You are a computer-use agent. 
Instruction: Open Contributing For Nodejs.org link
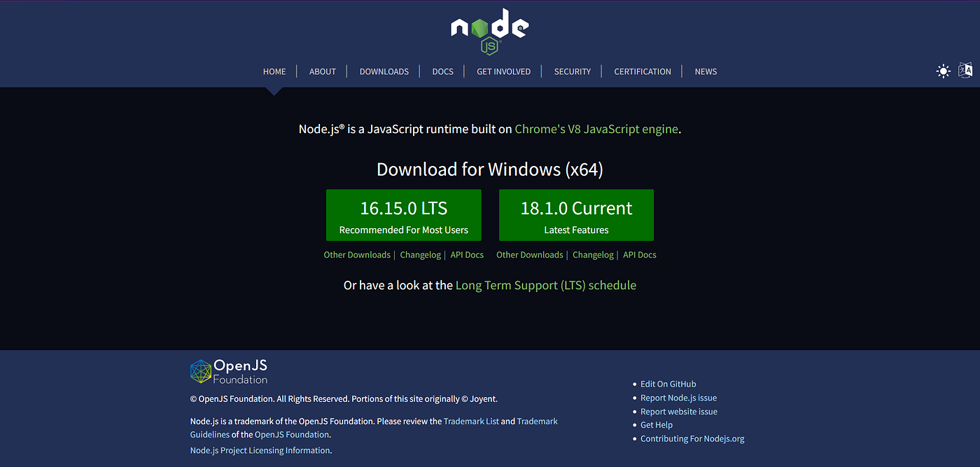[692, 439]
